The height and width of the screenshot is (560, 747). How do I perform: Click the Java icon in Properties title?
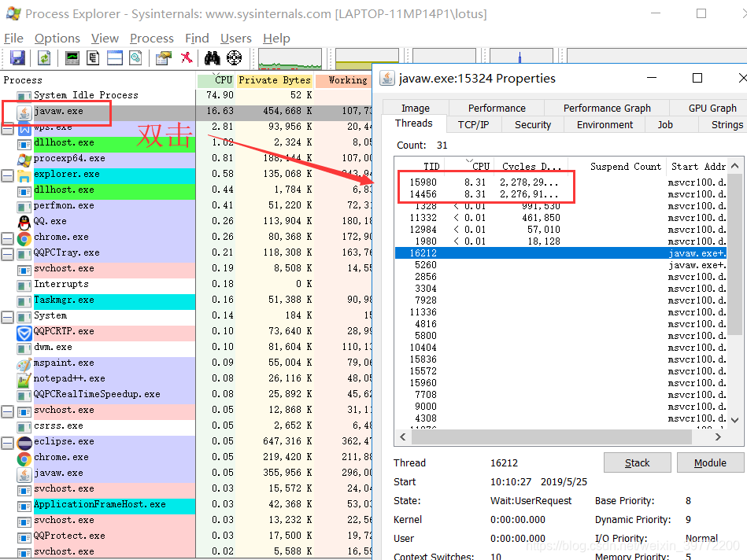[387, 78]
